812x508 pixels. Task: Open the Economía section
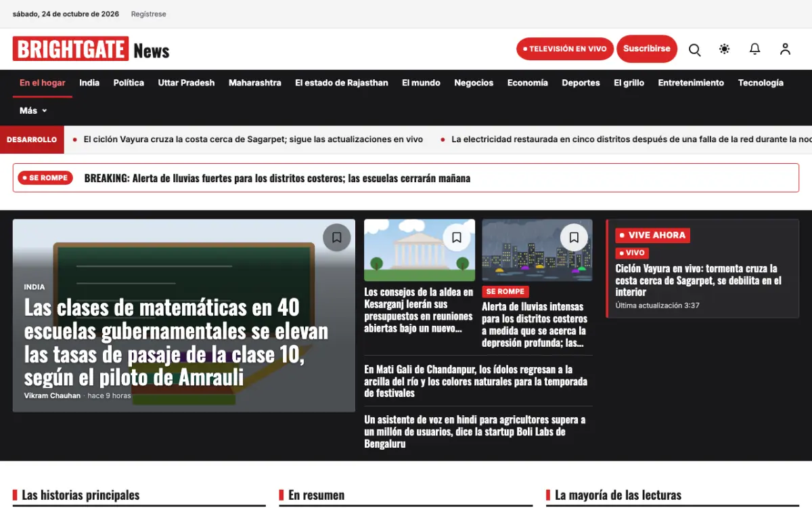coord(528,83)
